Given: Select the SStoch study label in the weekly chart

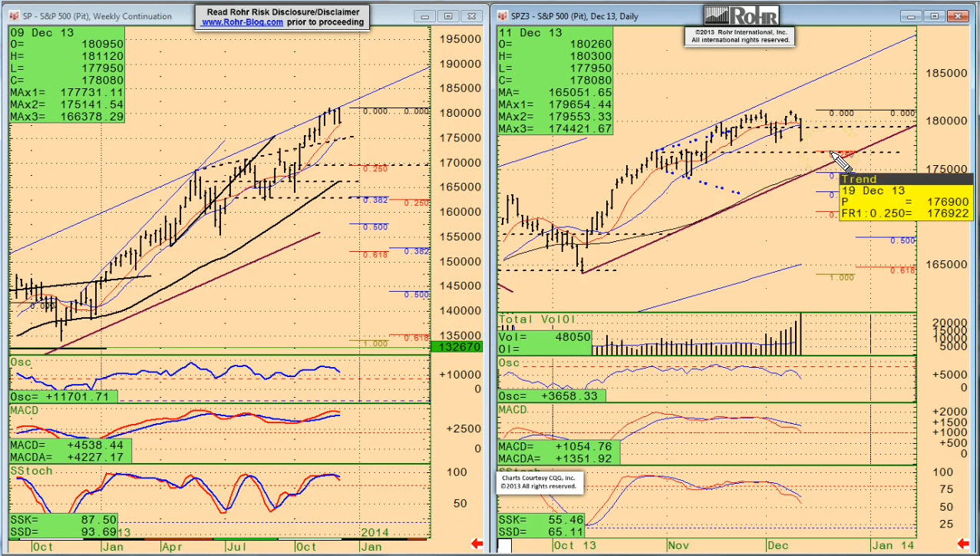Looking at the screenshot, I should pyautogui.click(x=31, y=470).
